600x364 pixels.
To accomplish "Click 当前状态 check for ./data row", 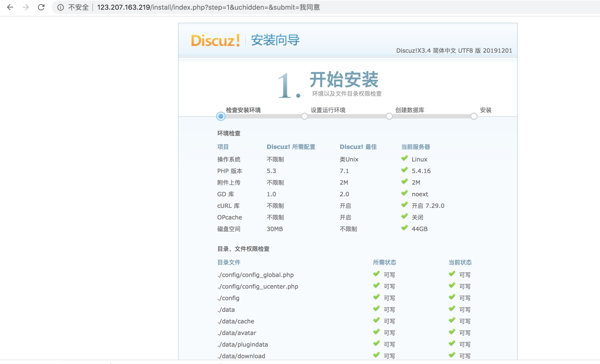I will [x=452, y=309].
